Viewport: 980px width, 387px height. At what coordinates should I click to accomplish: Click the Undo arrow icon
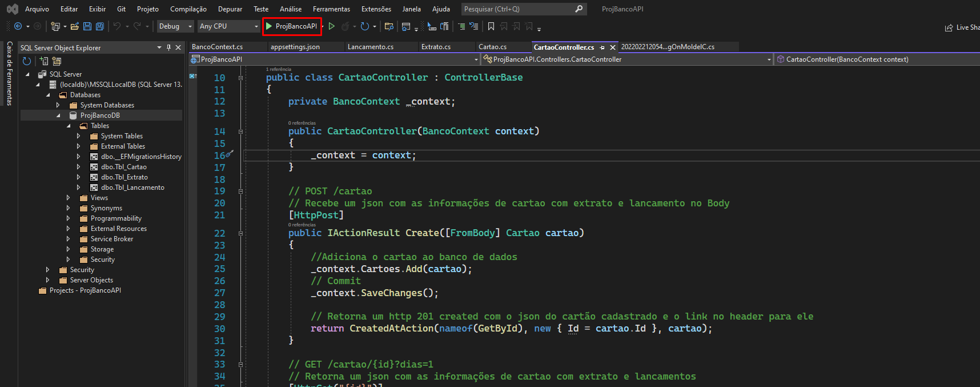tap(117, 26)
